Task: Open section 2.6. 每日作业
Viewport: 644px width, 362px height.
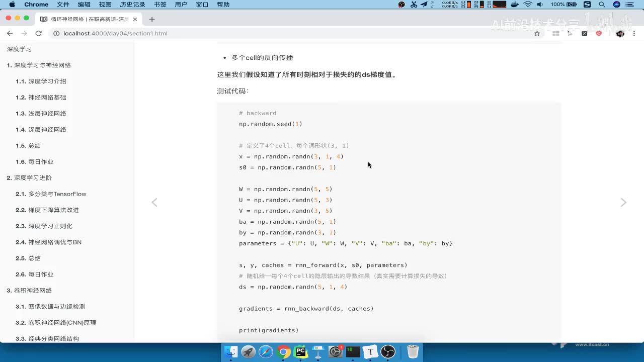Action: tap(34, 275)
